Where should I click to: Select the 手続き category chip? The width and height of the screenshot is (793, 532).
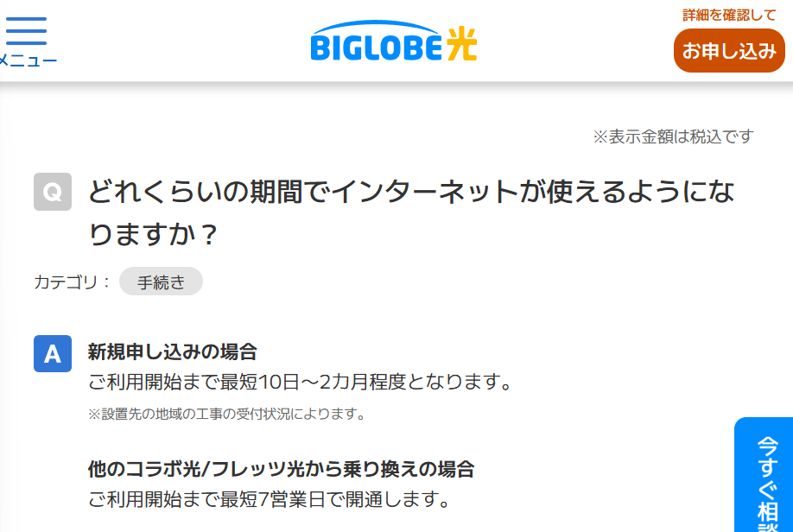tap(161, 281)
